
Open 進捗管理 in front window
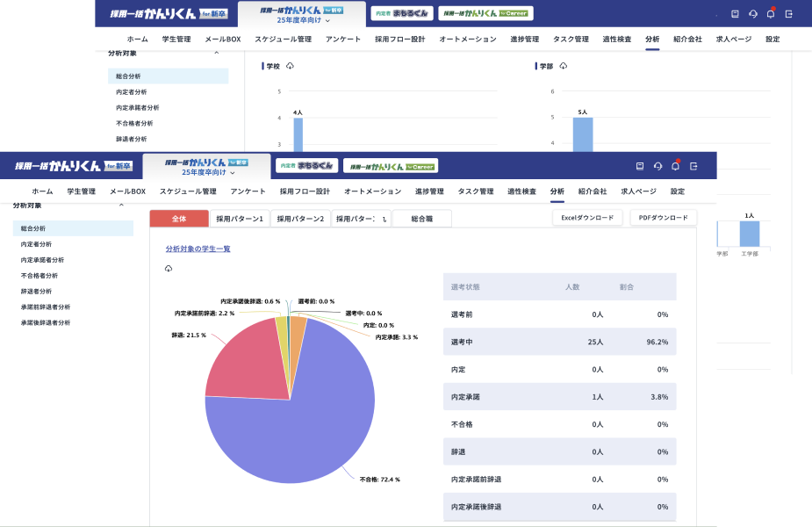[x=429, y=191]
